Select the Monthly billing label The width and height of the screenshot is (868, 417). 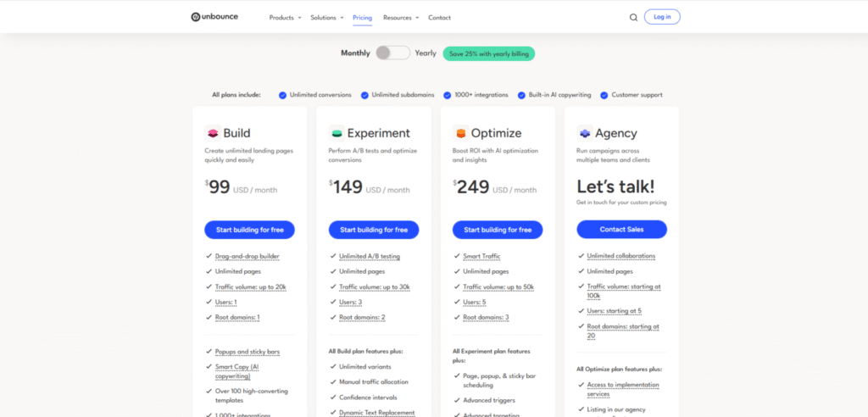355,53
